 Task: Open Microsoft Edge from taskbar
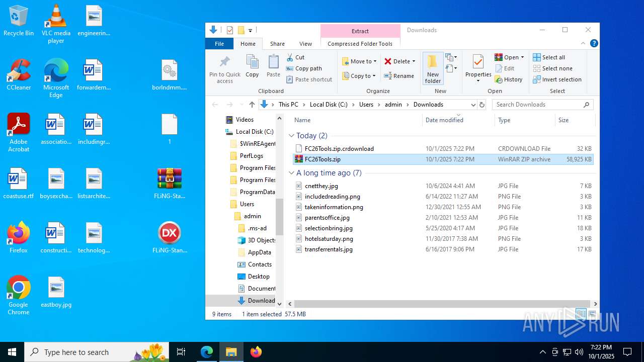click(207, 352)
